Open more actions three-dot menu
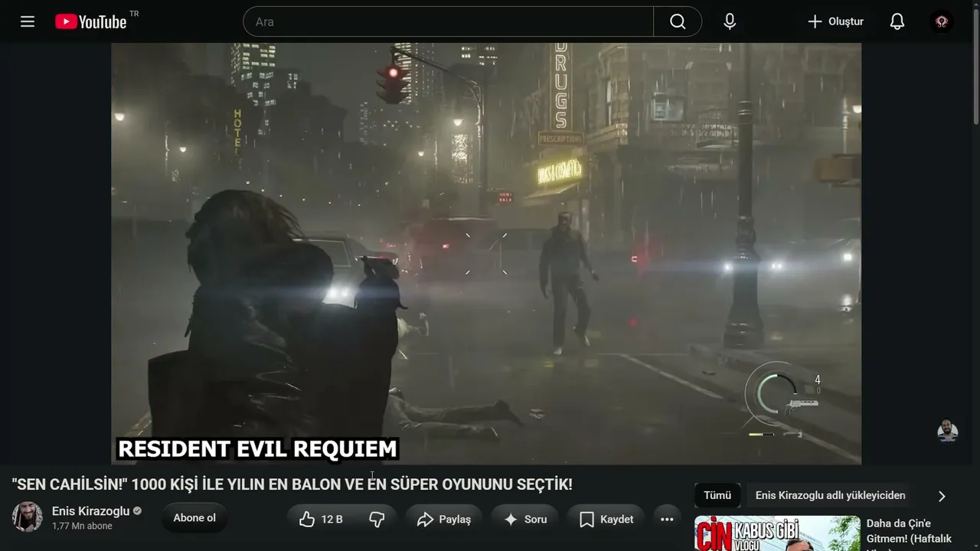Viewport: 980px width, 551px height. click(x=667, y=520)
